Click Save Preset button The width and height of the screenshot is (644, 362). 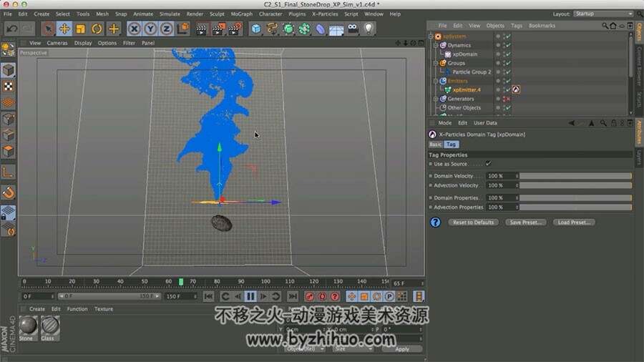point(525,222)
